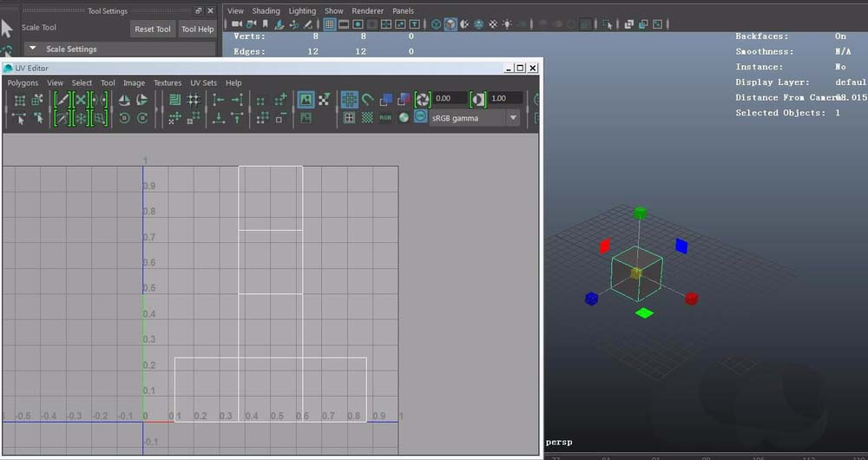Click the blue Z-axis scale handle
Viewport: 868px width, 460px height.
pos(591,299)
